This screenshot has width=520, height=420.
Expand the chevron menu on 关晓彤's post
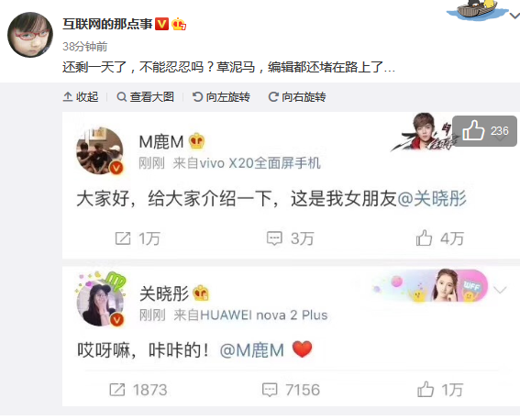coord(500,290)
